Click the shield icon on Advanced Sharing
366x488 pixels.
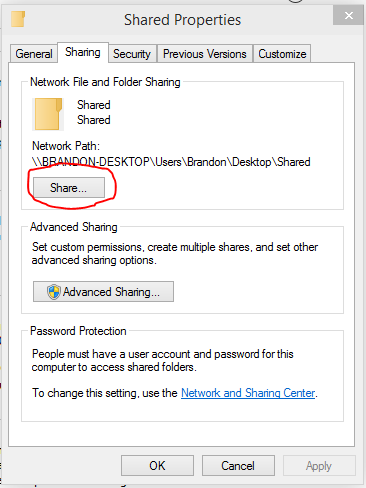[54, 292]
